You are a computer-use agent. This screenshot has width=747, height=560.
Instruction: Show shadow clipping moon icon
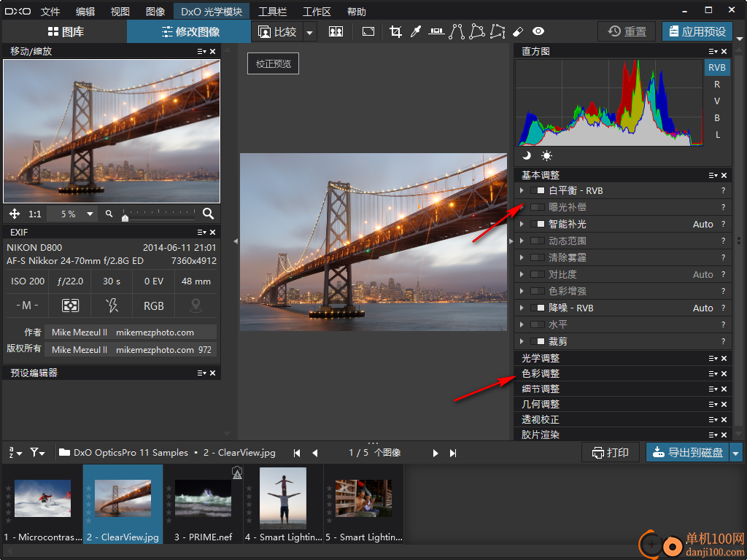527,155
